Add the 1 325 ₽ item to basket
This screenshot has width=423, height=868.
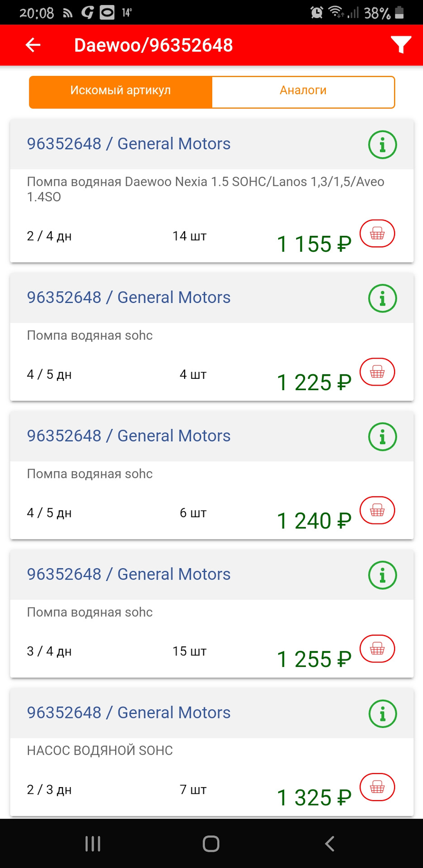[x=377, y=787]
